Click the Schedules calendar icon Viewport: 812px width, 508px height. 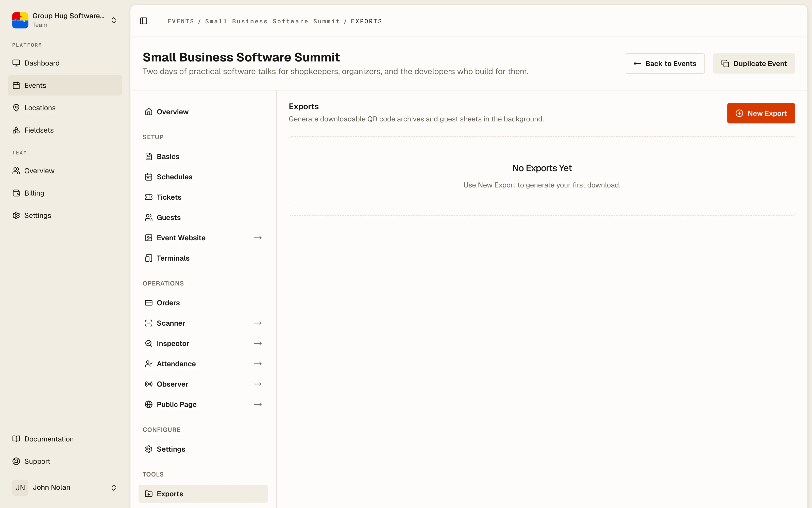click(x=149, y=177)
